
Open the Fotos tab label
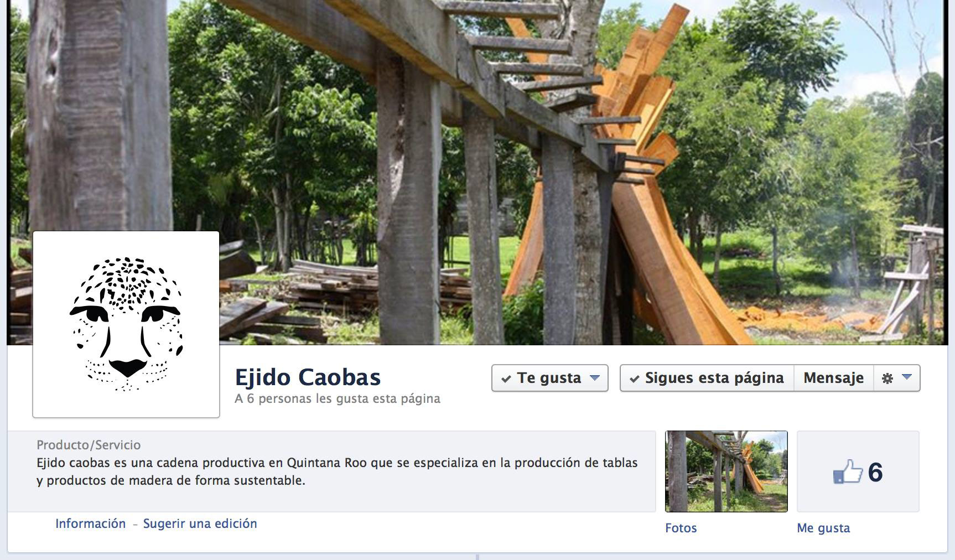point(681,528)
